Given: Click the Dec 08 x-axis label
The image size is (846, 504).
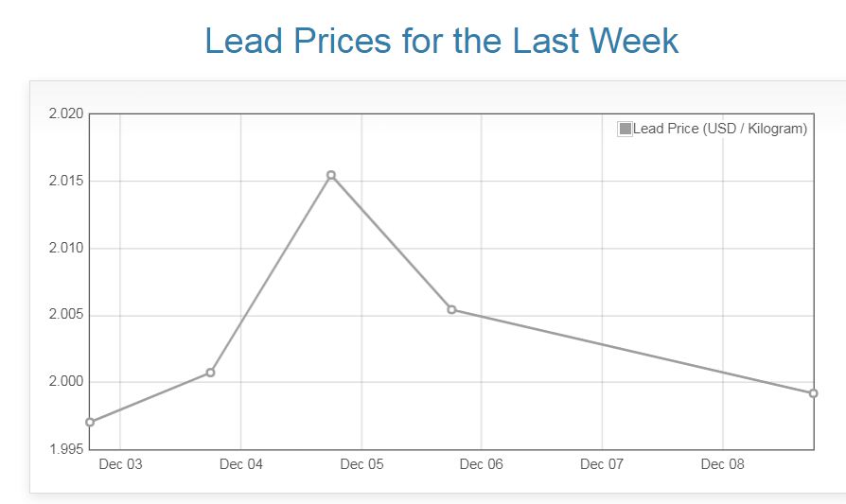Looking at the screenshot, I should click(x=723, y=464).
